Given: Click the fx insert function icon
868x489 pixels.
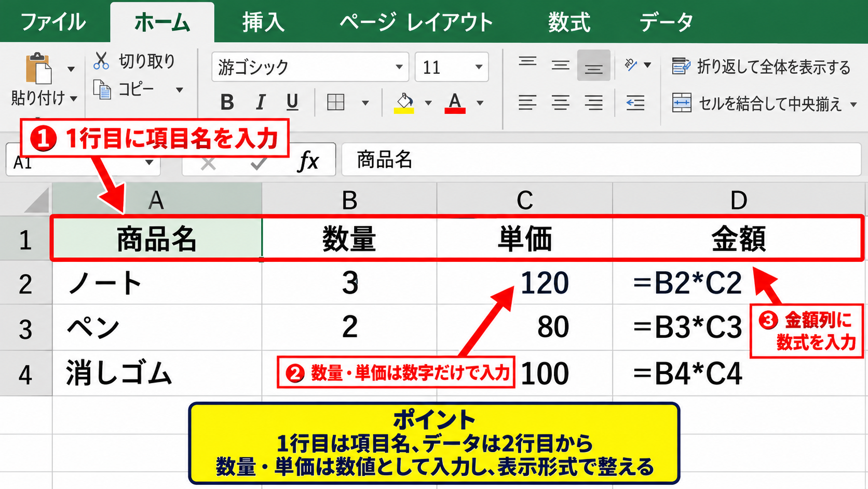Looking at the screenshot, I should (x=308, y=161).
